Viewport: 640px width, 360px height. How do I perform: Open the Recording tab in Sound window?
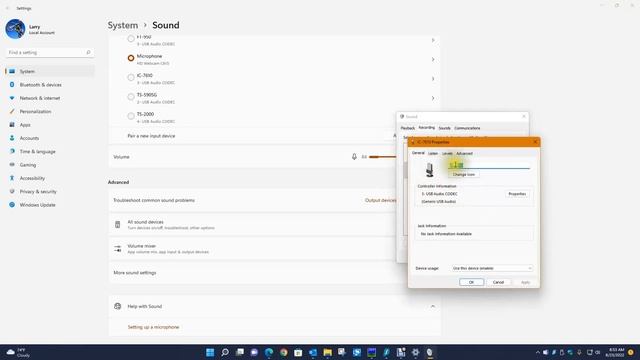click(427, 128)
